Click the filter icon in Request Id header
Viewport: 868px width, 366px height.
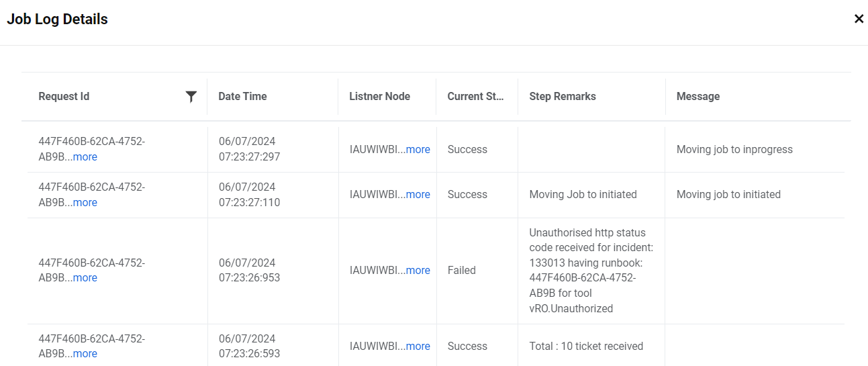(191, 97)
